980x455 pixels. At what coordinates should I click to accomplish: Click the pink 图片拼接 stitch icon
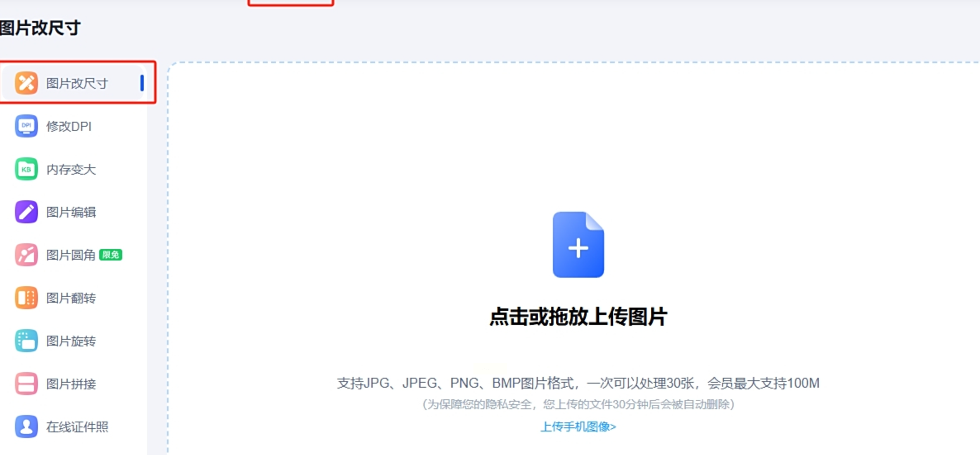(26, 384)
